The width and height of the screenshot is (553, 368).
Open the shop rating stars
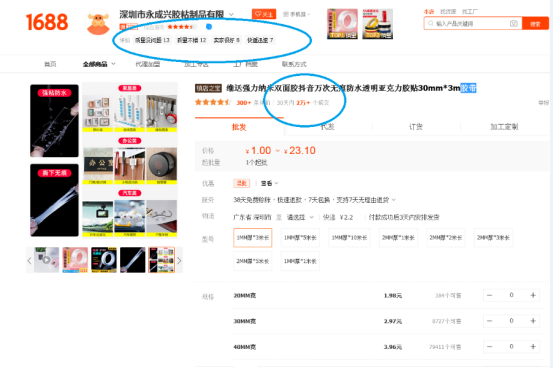[x=181, y=27]
